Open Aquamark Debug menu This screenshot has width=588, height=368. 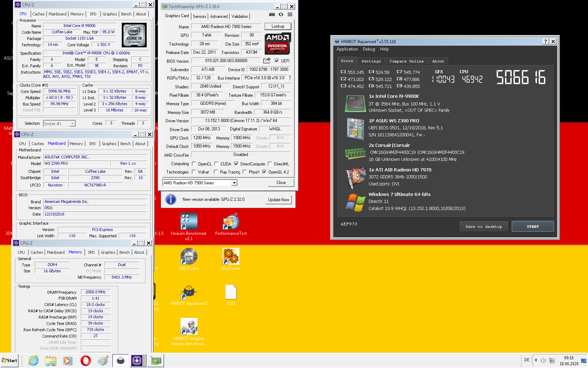pos(369,49)
